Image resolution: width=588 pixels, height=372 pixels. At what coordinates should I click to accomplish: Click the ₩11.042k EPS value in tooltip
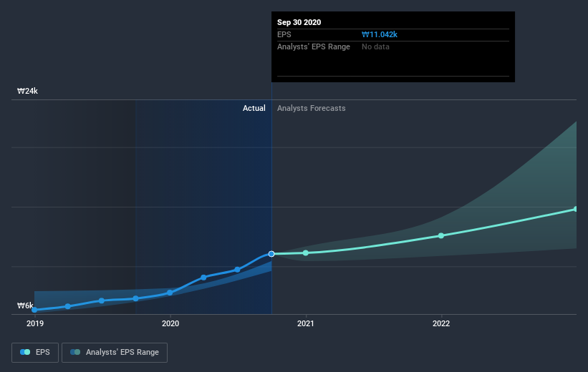pos(380,34)
